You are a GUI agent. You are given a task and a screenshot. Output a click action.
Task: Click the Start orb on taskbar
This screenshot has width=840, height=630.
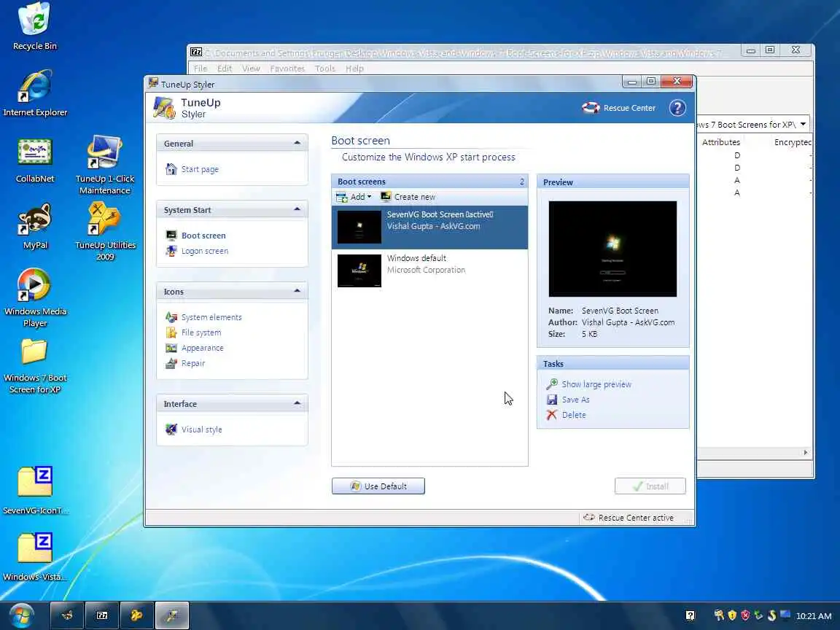pos(21,615)
